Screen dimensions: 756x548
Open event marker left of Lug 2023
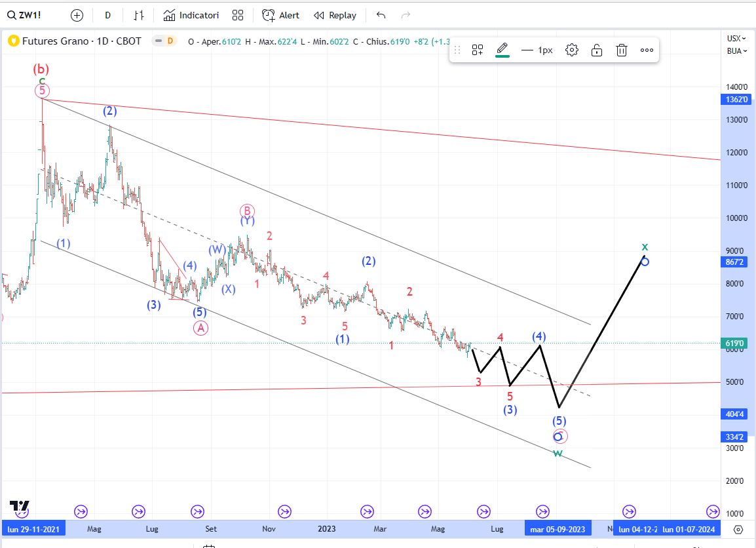(483, 511)
